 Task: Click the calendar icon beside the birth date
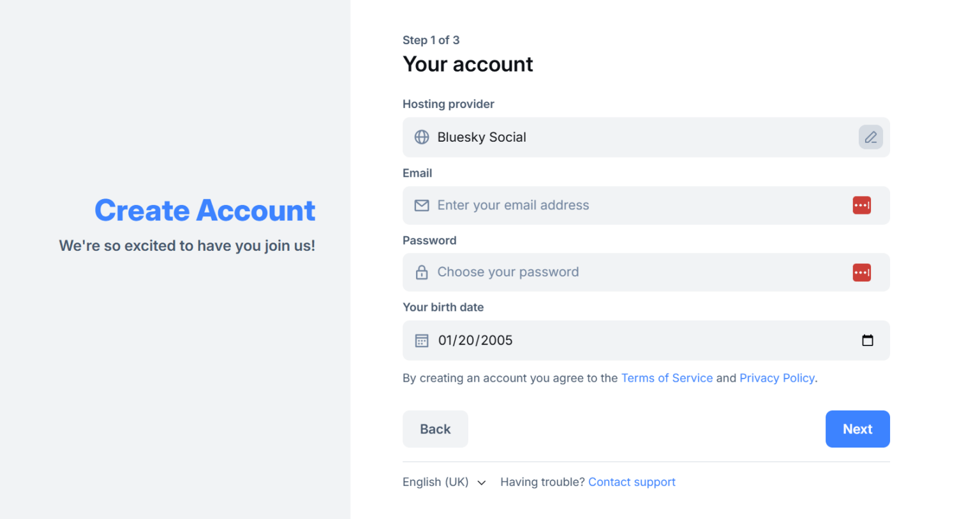coord(422,340)
